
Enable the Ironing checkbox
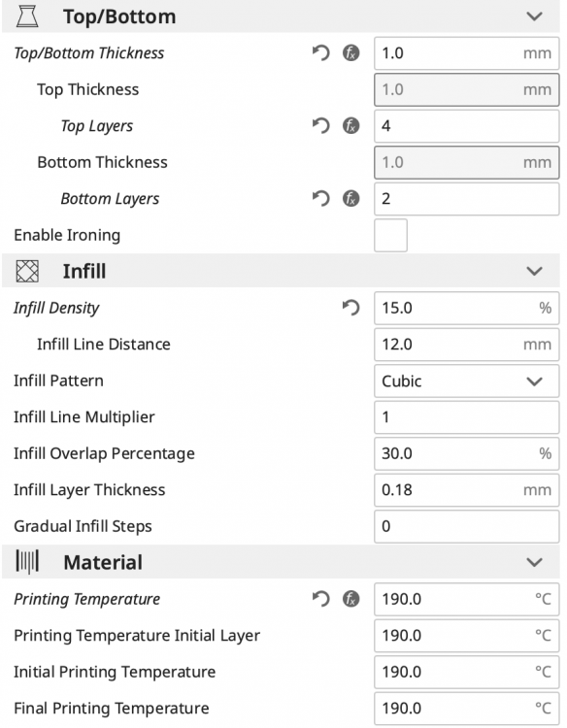(390, 236)
